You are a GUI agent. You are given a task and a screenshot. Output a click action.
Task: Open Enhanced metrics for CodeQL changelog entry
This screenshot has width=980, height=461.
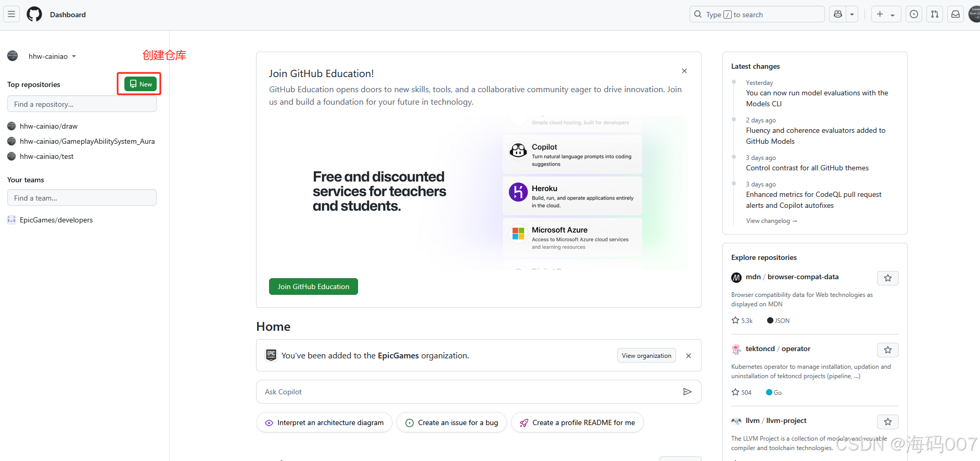pos(813,200)
